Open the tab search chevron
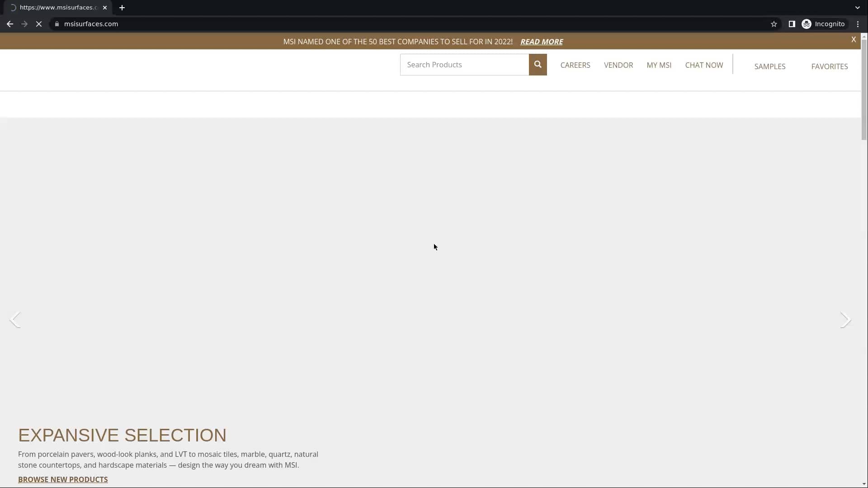 tap(857, 7)
